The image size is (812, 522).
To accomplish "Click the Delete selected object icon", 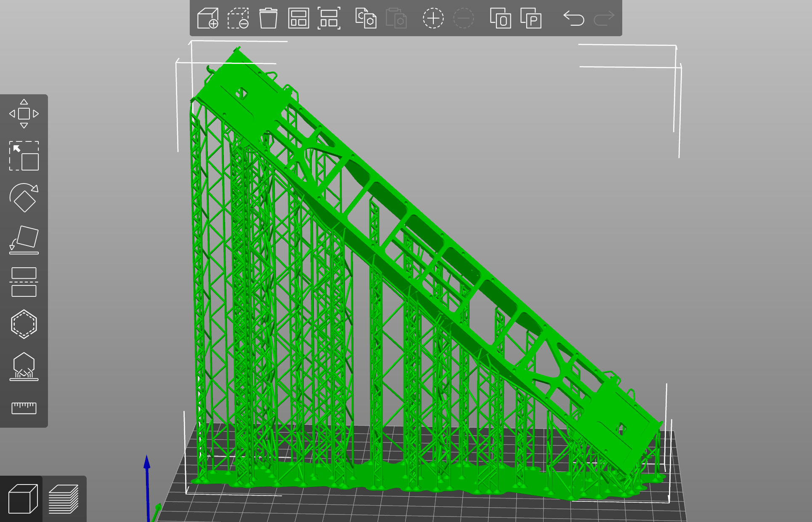I will tap(238, 19).
